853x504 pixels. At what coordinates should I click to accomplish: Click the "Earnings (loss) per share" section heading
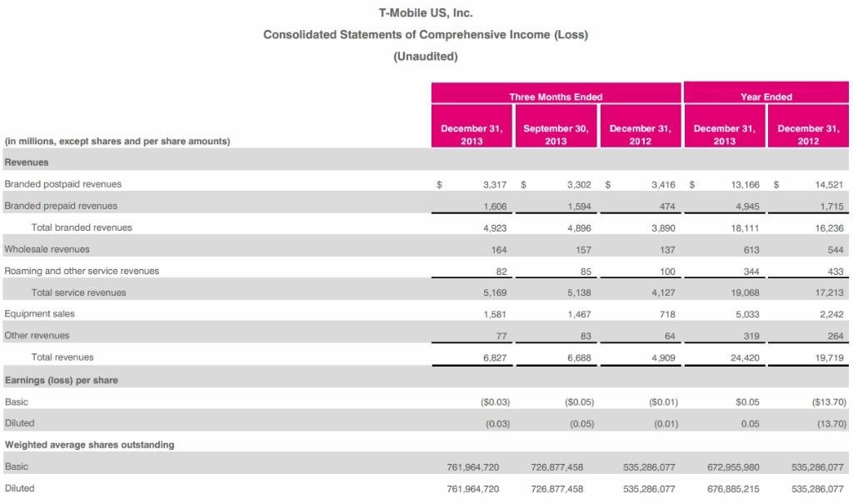tap(62, 380)
